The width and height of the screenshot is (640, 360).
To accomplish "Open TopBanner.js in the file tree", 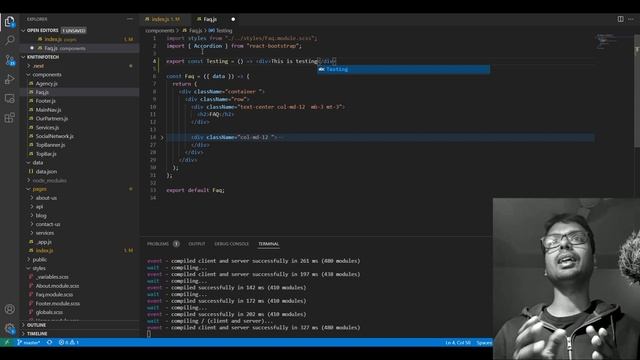I will (x=50, y=145).
